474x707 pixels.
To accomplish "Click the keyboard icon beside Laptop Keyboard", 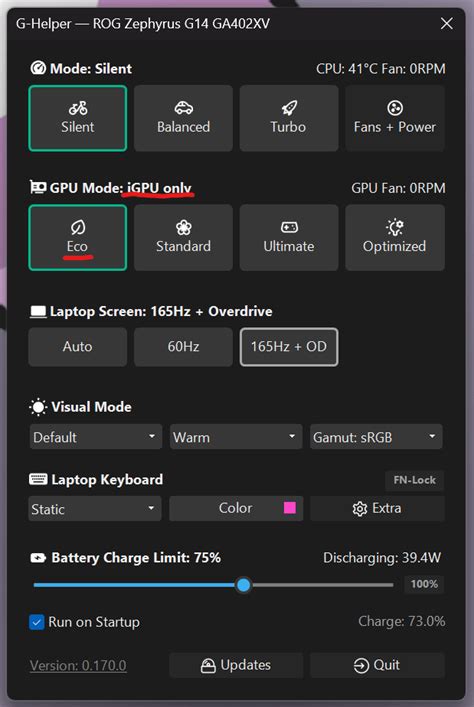I will click(38, 479).
